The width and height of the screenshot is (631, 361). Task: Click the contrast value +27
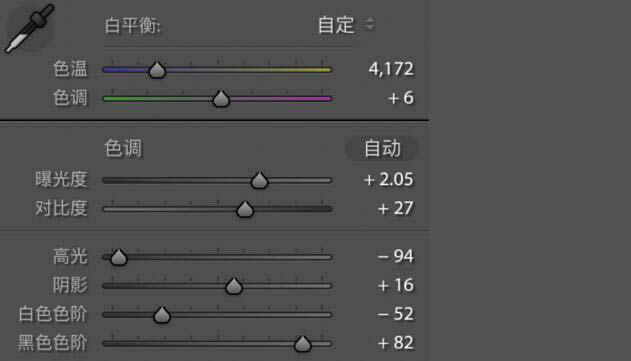tap(396, 208)
